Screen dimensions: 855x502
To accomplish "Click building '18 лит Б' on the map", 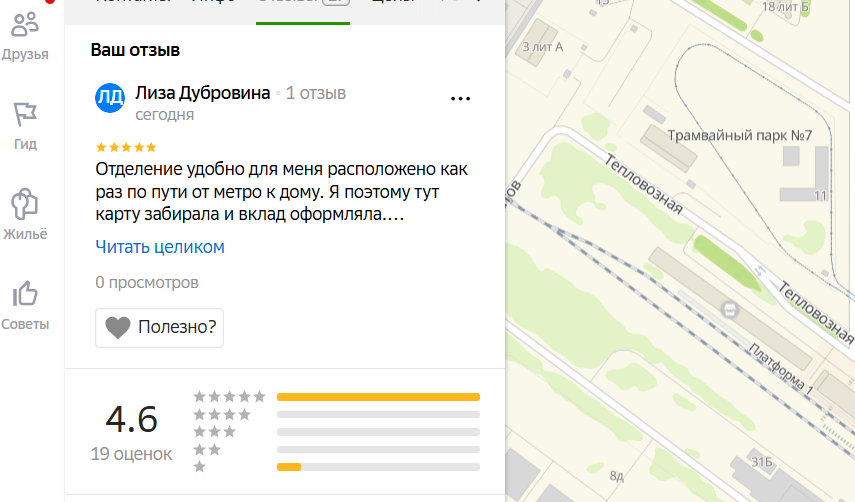I will [785, 7].
